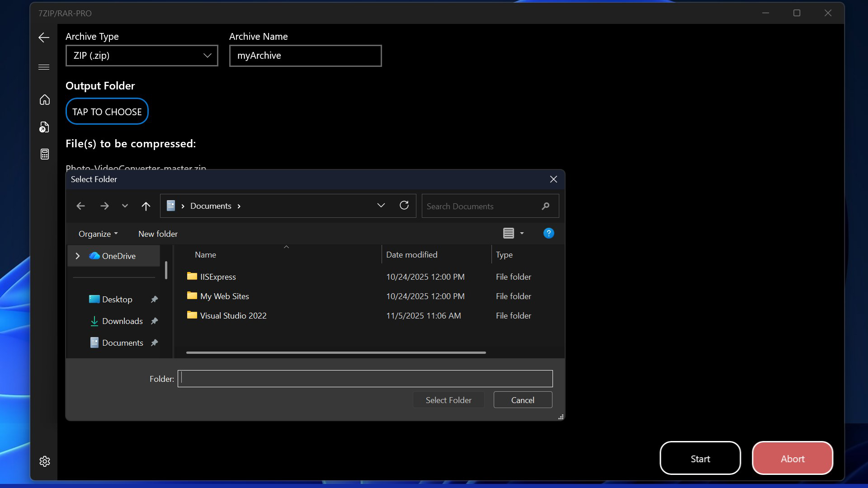Screen dimensions: 868x488
Task: Open the view options dropdown arrow
Action: pos(521,233)
